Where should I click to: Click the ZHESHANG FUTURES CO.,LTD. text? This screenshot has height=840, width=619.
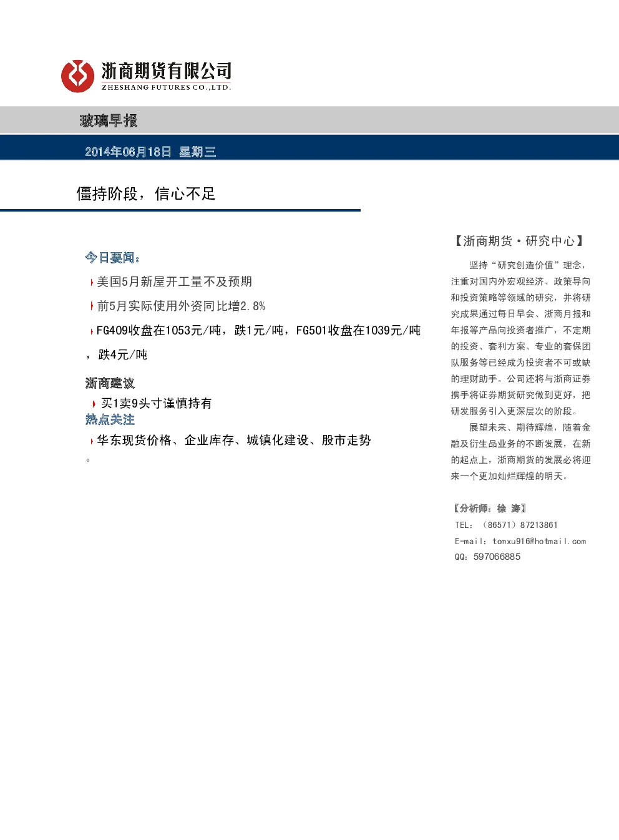(x=166, y=87)
